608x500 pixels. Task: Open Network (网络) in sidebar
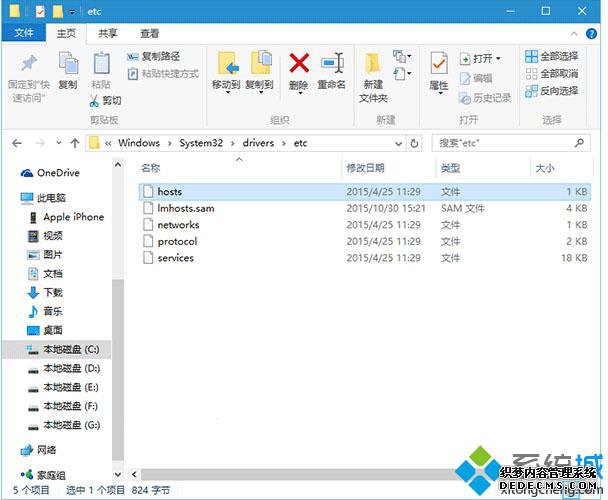(x=38, y=450)
